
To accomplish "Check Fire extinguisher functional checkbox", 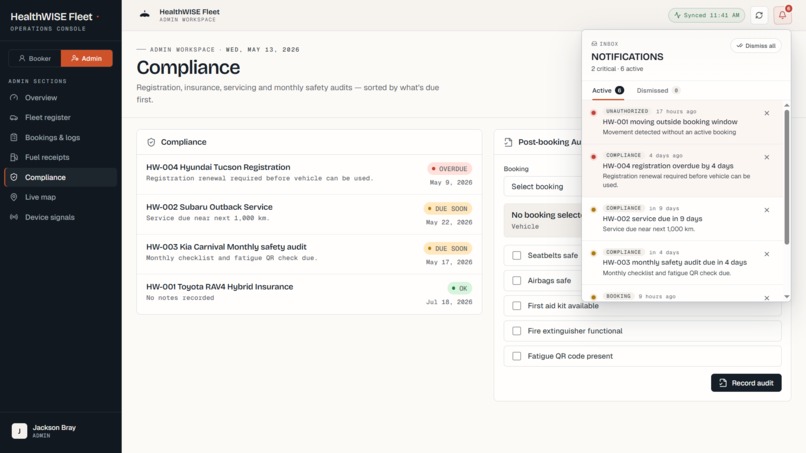I will 517,331.
